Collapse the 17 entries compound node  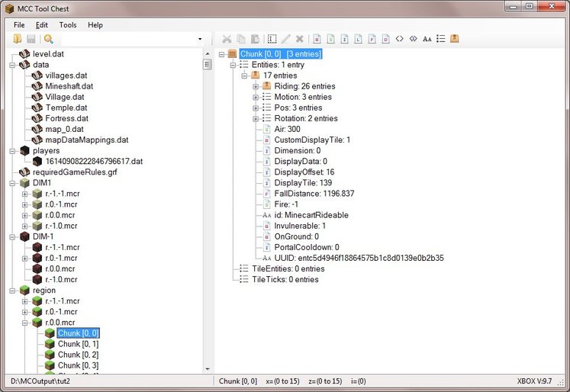[244, 76]
